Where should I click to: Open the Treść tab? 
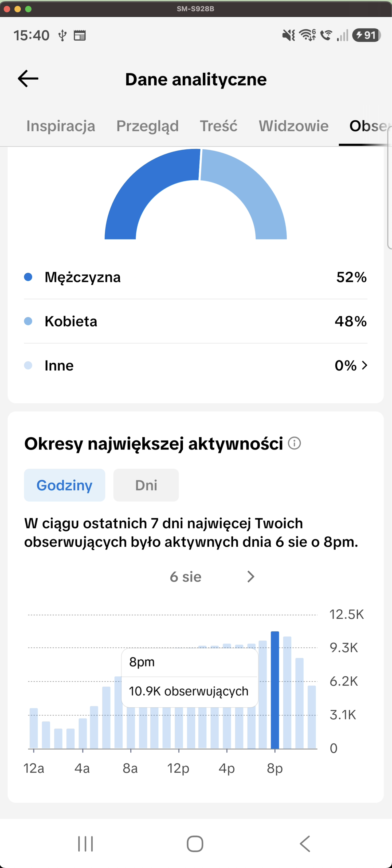pos(218,126)
